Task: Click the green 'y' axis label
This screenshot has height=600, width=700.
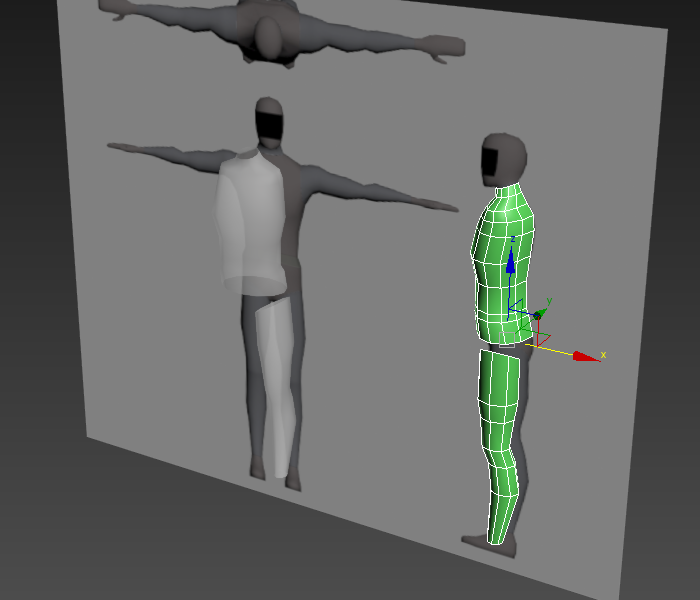Action: click(549, 301)
